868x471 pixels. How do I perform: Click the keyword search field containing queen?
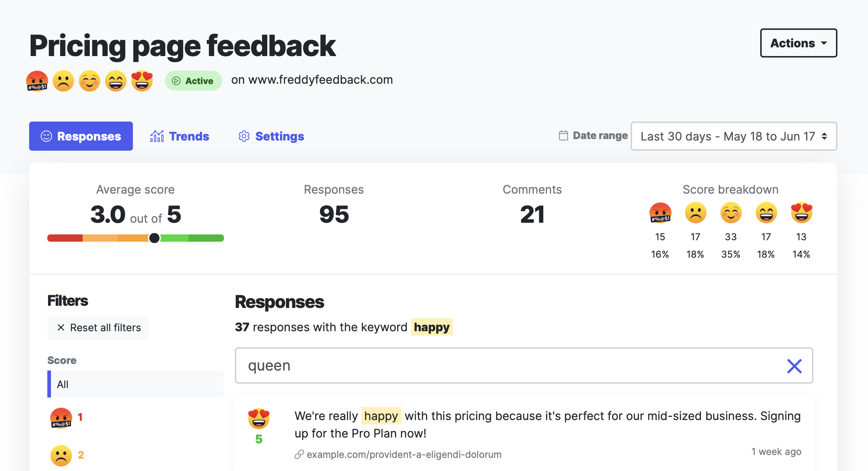pos(510,366)
